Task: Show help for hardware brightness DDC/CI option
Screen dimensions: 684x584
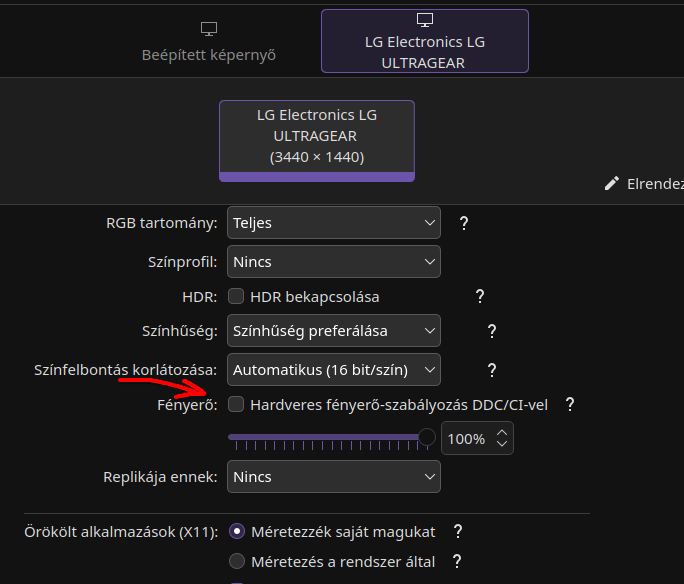Action: click(x=570, y=404)
